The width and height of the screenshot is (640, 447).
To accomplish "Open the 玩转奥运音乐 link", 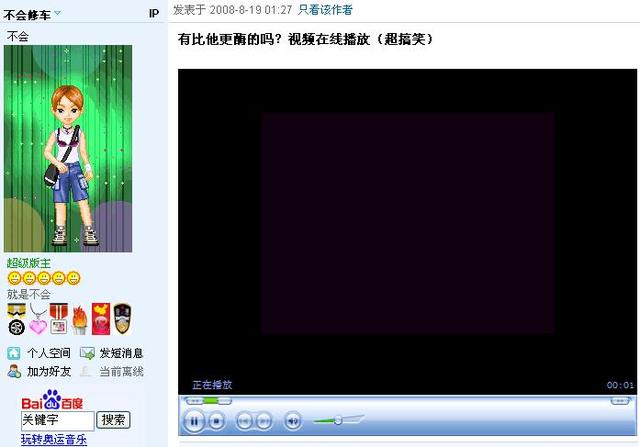I will pos(54,439).
